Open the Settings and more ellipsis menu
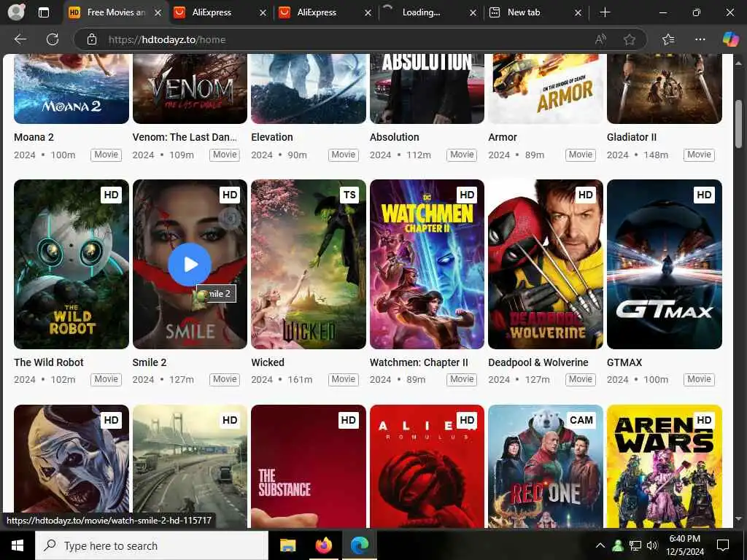This screenshot has height=560, width=747. click(x=700, y=39)
